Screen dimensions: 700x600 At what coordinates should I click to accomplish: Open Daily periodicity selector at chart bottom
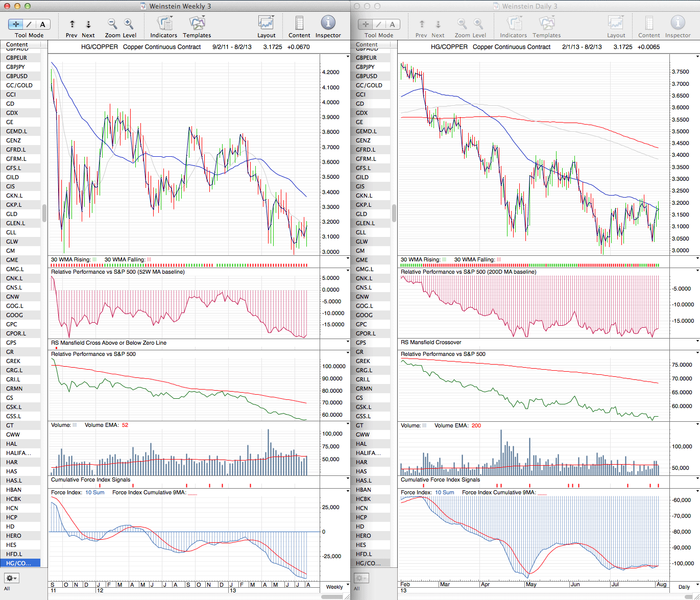pyautogui.click(x=687, y=587)
